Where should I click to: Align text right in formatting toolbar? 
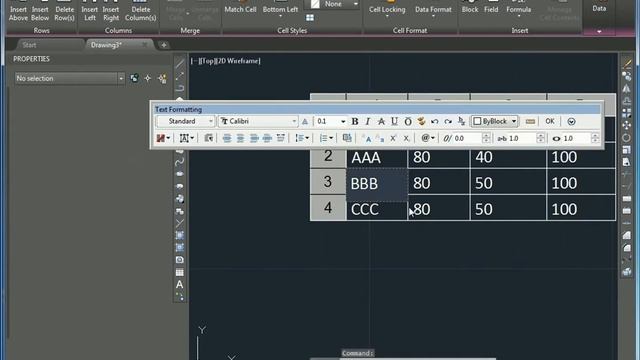click(253, 138)
